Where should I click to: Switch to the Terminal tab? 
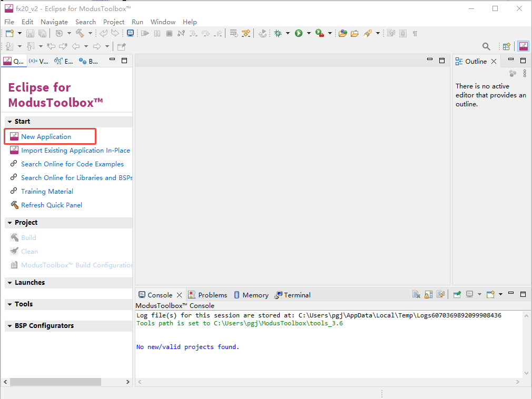coord(292,295)
